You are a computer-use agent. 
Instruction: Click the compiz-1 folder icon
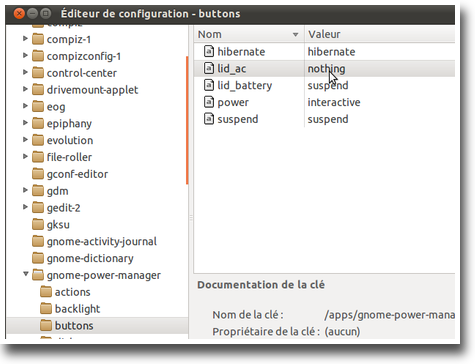[x=38, y=39]
